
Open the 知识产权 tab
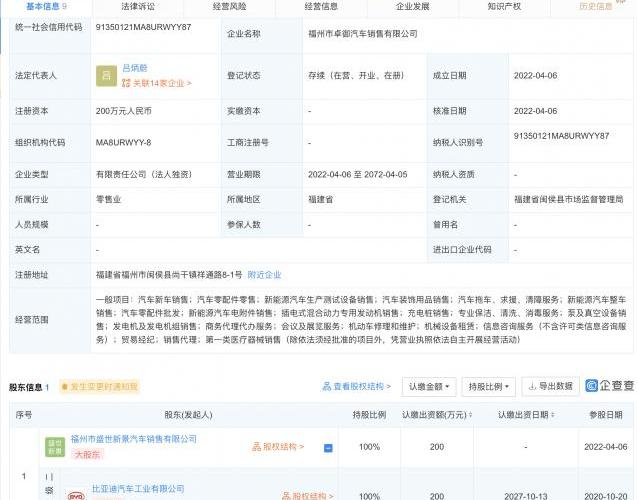(504, 6)
